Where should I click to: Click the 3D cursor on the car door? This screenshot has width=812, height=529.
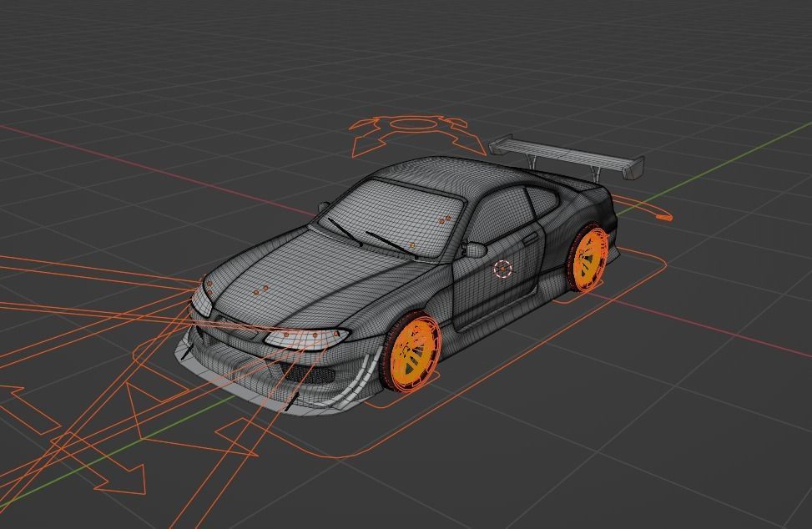[x=502, y=268]
